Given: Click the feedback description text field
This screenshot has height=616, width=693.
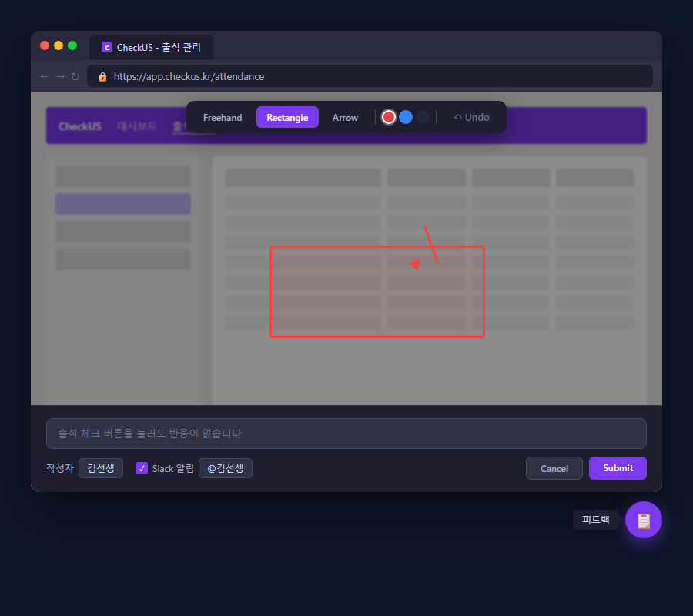Looking at the screenshot, I should [x=346, y=434].
